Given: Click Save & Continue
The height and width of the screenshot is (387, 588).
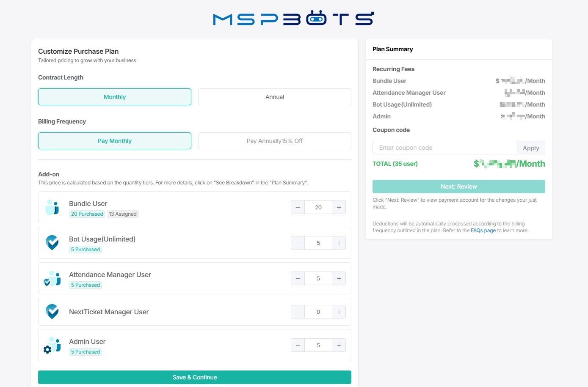Looking at the screenshot, I should (194, 377).
